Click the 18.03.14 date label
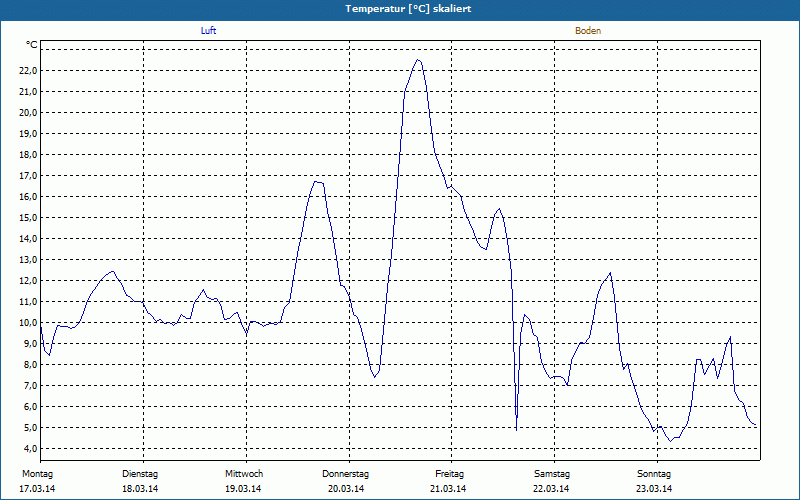This screenshot has width=800, height=500. (x=140, y=489)
